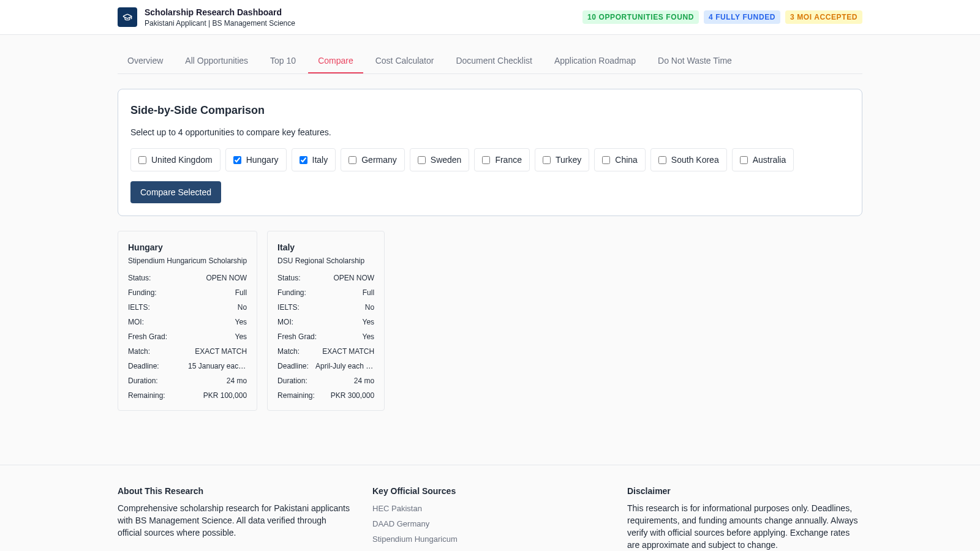Click the Side-by-Side Comparison heading
Image resolution: width=980 pixels, height=551 pixels.
pos(197,110)
